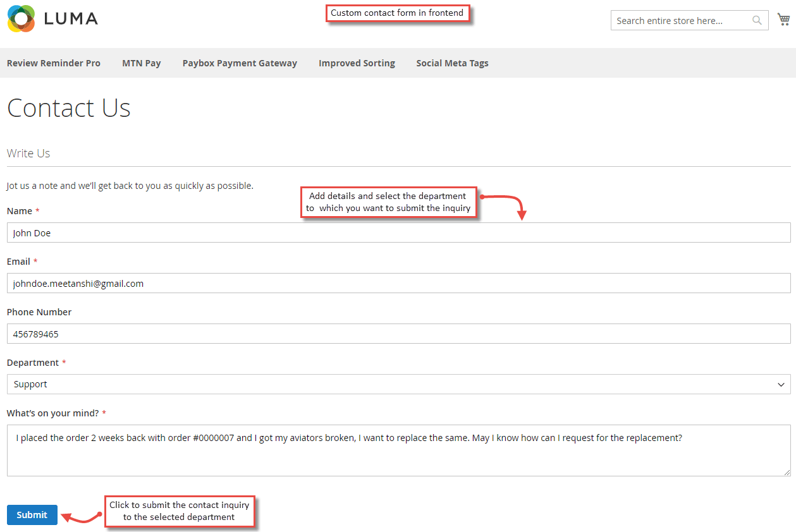Open the Department dropdown

[398, 384]
